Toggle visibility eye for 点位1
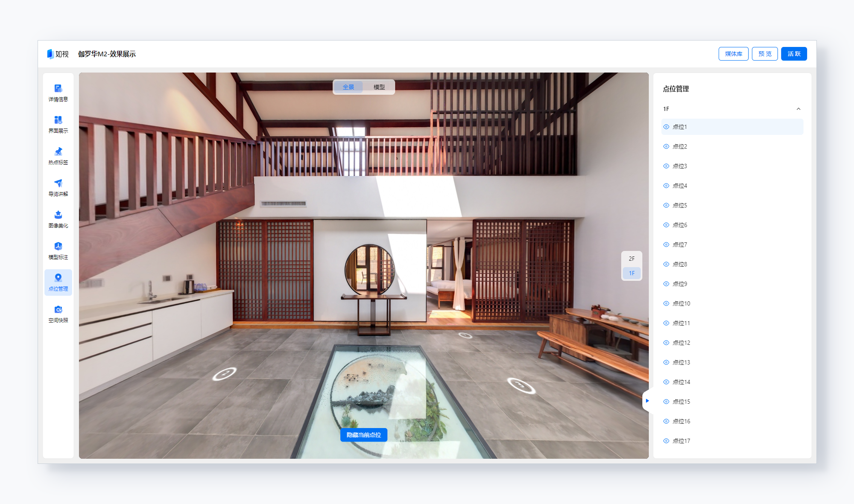 pos(666,127)
